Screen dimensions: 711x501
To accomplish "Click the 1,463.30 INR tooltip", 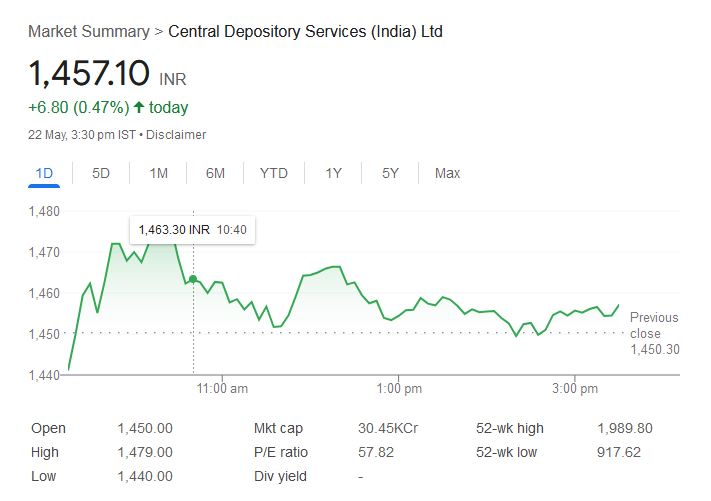I will [193, 230].
